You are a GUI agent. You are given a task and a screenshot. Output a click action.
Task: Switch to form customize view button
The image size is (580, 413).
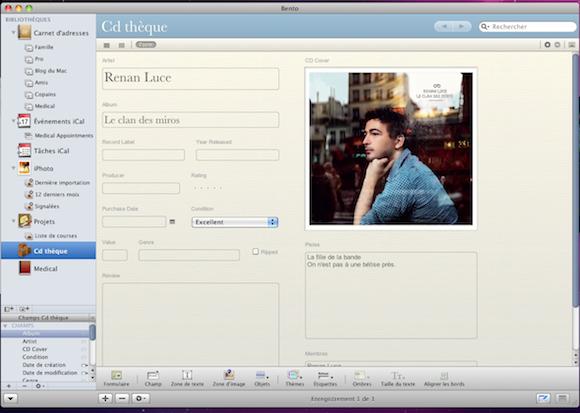coord(543,398)
